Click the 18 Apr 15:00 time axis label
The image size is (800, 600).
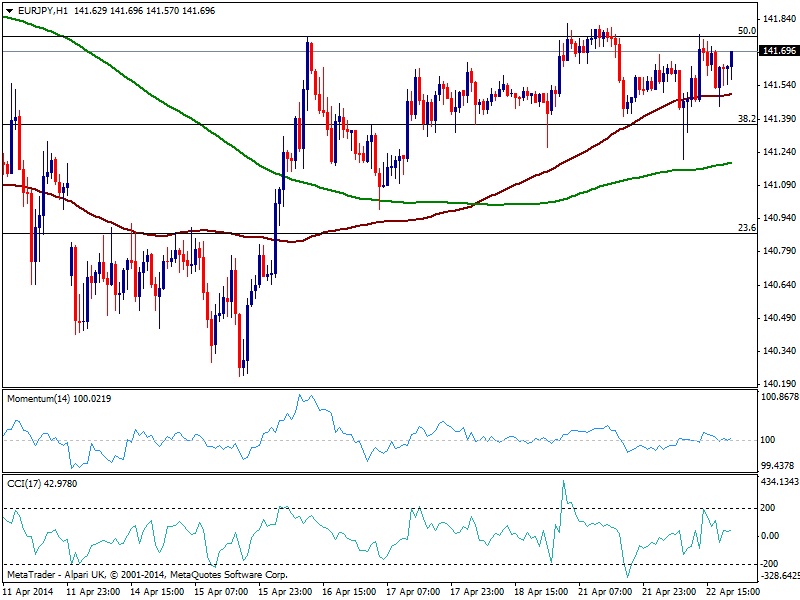(x=541, y=592)
